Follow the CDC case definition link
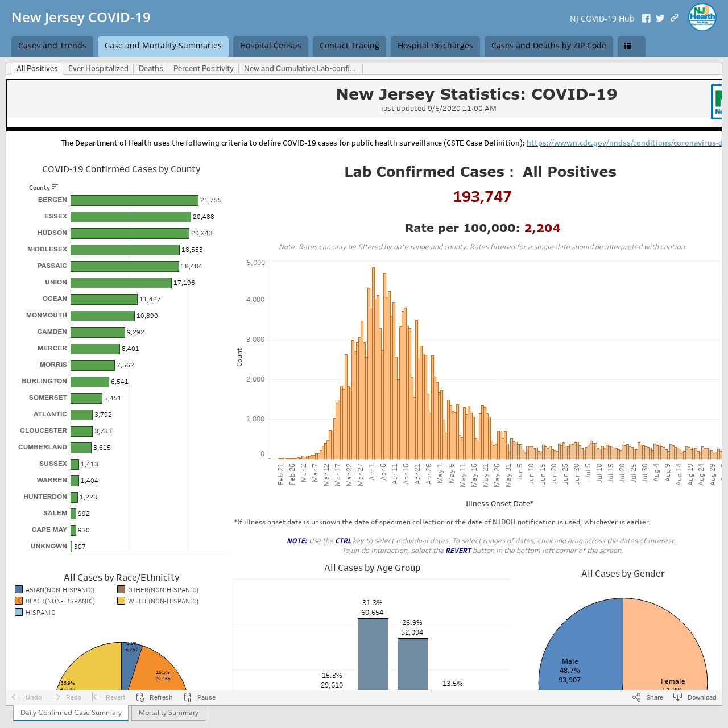 (x=624, y=143)
